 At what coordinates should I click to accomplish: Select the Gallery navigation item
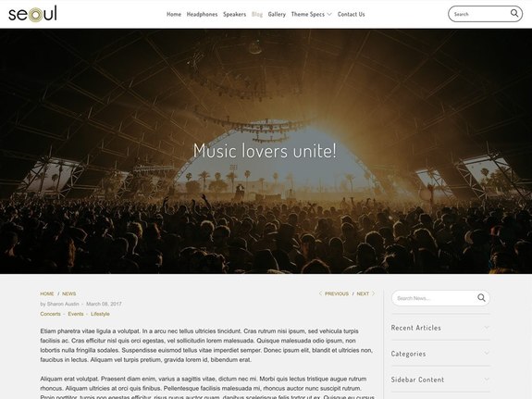pos(277,14)
